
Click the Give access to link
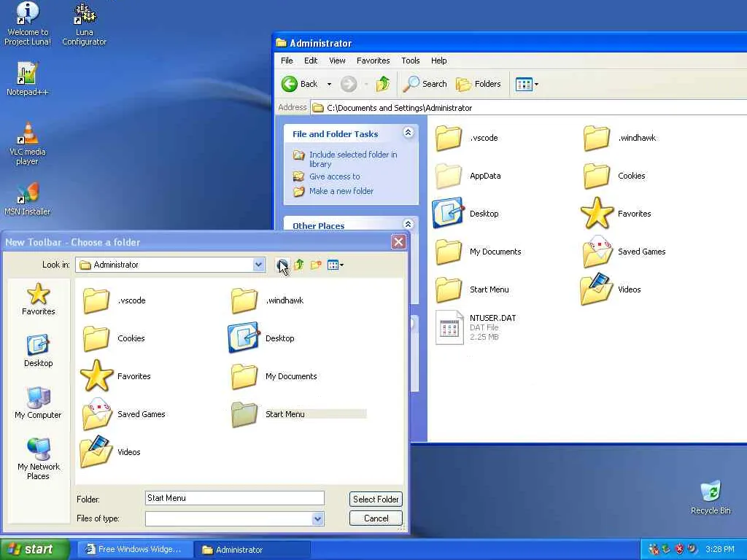pos(334,176)
